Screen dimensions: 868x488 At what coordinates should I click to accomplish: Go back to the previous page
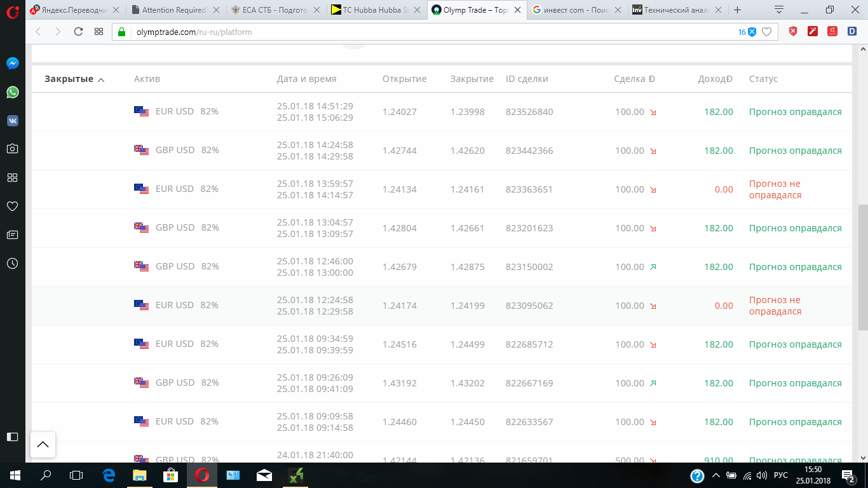tap(38, 32)
